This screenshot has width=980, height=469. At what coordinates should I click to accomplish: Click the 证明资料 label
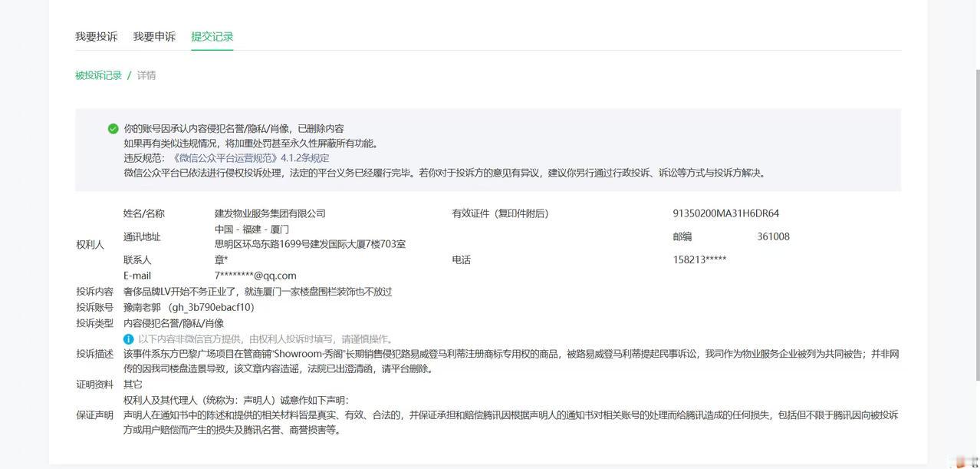pyautogui.click(x=94, y=384)
